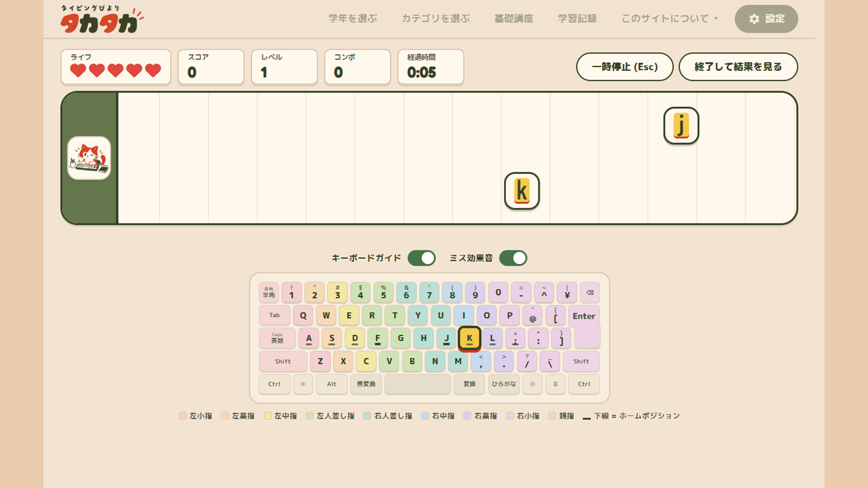Click the Caps 英数 key
The width and height of the screenshot is (868, 488).
[x=277, y=338]
